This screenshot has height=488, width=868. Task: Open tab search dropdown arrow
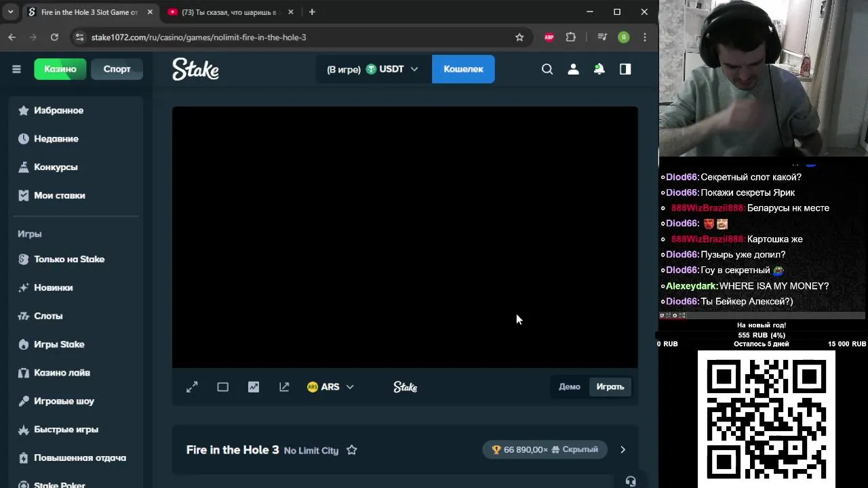[10, 12]
